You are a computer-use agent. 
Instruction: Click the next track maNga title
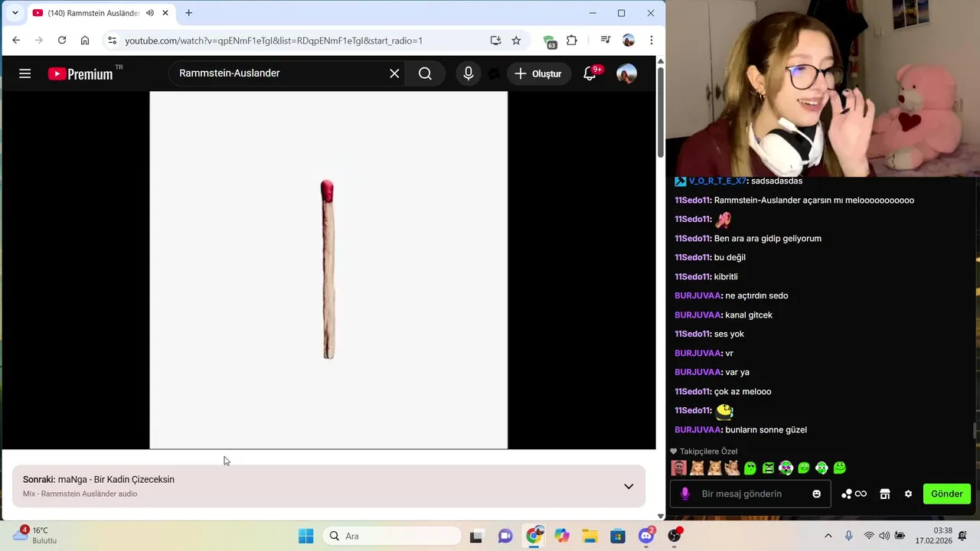[116, 480]
